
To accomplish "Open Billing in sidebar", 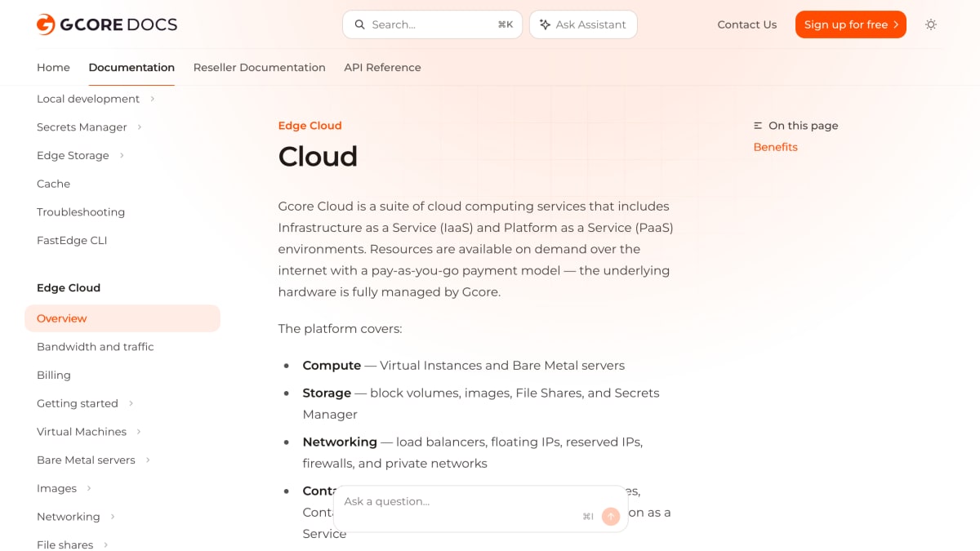I will 54,375.
